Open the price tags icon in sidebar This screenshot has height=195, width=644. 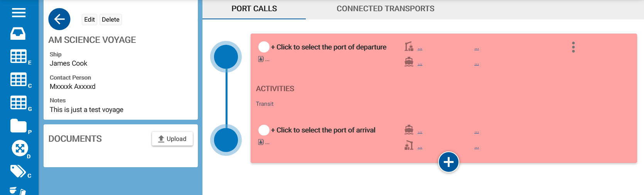point(18,171)
